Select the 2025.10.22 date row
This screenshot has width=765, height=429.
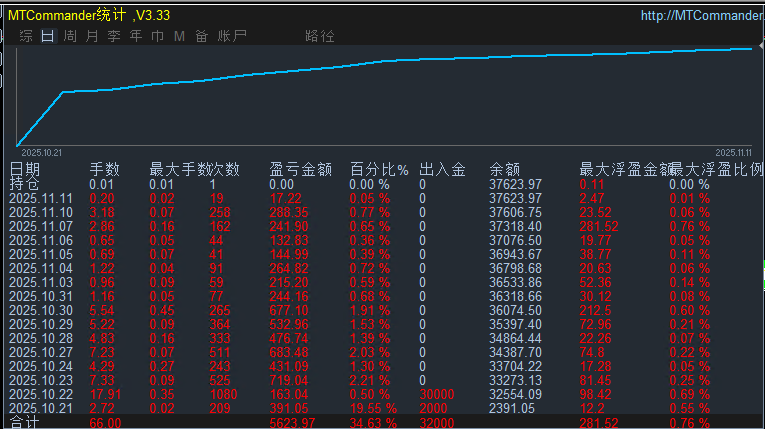point(41,394)
